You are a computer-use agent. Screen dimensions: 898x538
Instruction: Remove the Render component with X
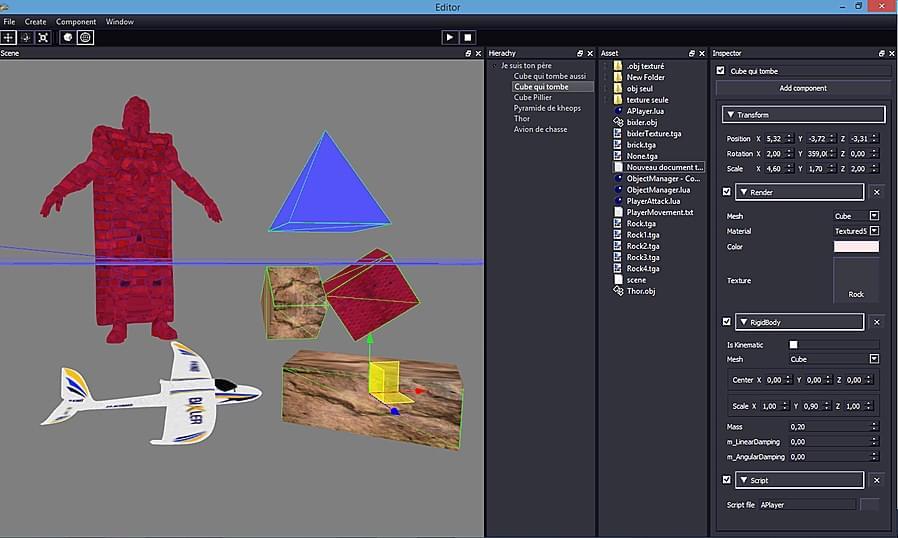coord(876,192)
